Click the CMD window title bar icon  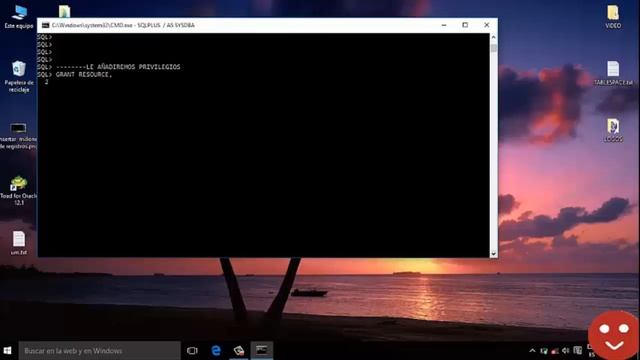pyautogui.click(x=45, y=25)
